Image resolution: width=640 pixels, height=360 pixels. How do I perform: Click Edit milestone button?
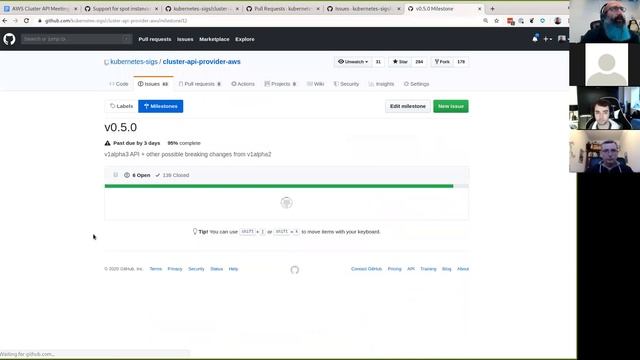[407, 106]
